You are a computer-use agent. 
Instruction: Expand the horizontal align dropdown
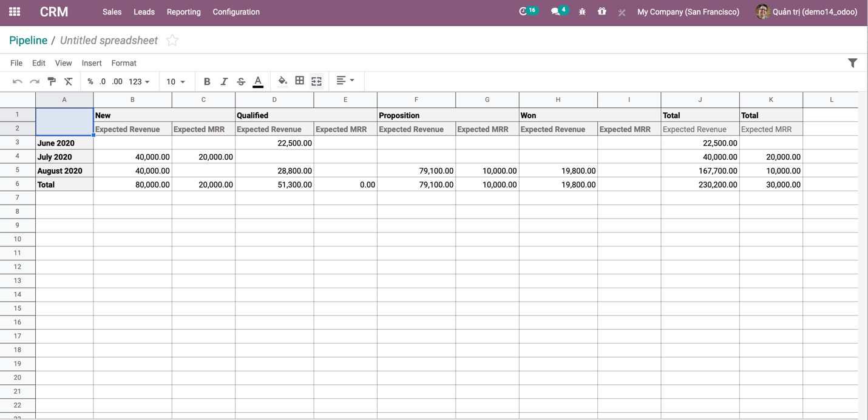point(345,81)
